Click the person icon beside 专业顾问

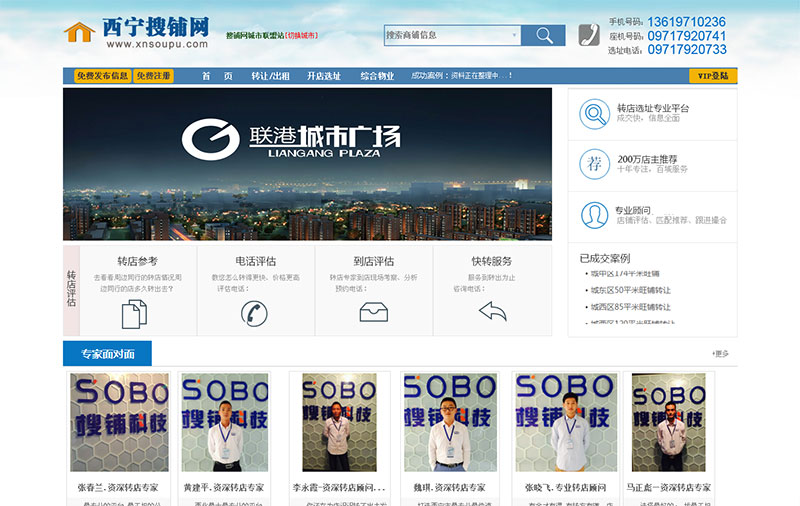(594, 215)
